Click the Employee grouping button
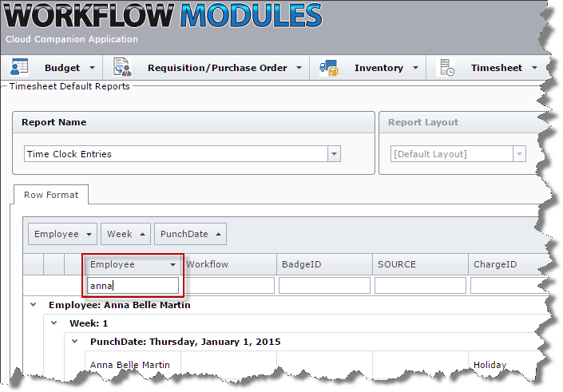The height and width of the screenshot is (392, 563). (63, 234)
